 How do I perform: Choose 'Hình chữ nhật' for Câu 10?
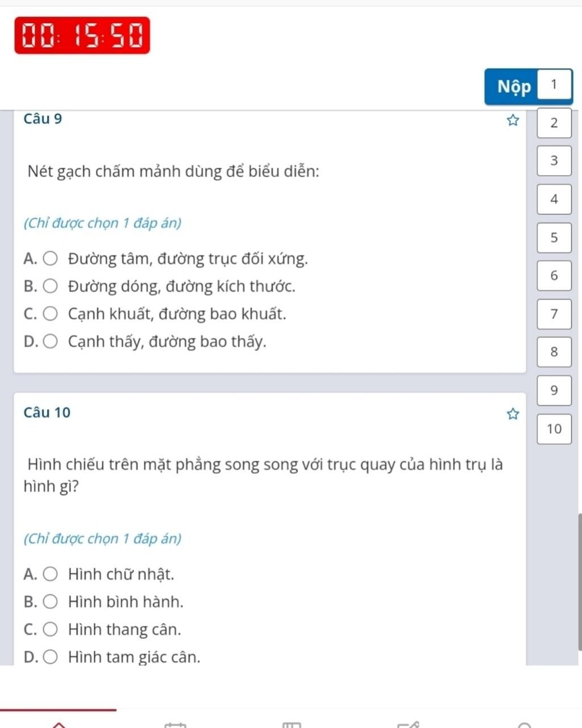51,575
